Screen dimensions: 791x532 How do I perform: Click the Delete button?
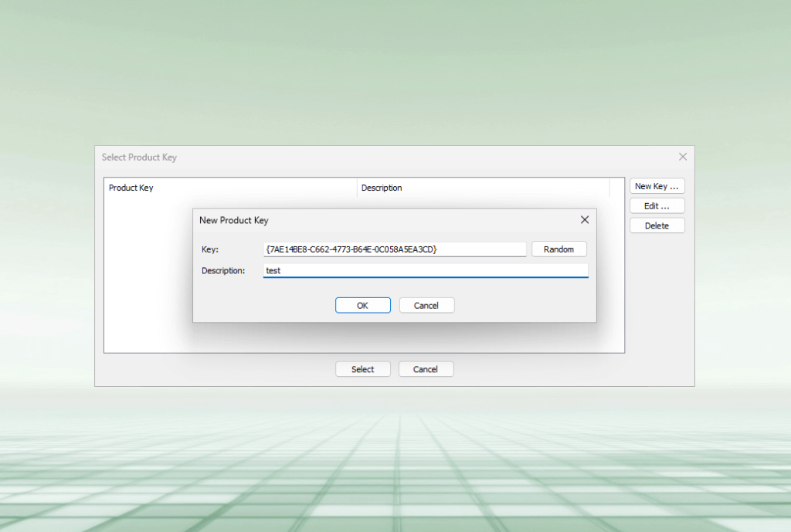click(657, 225)
